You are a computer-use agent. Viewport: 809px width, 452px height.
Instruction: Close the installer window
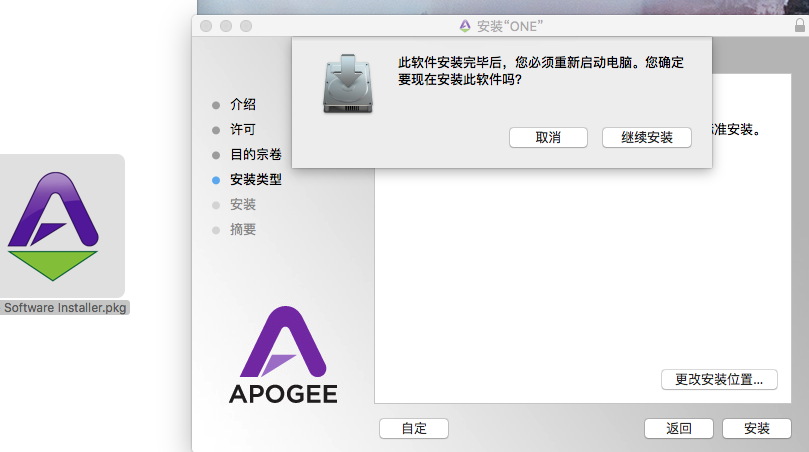tap(207, 25)
